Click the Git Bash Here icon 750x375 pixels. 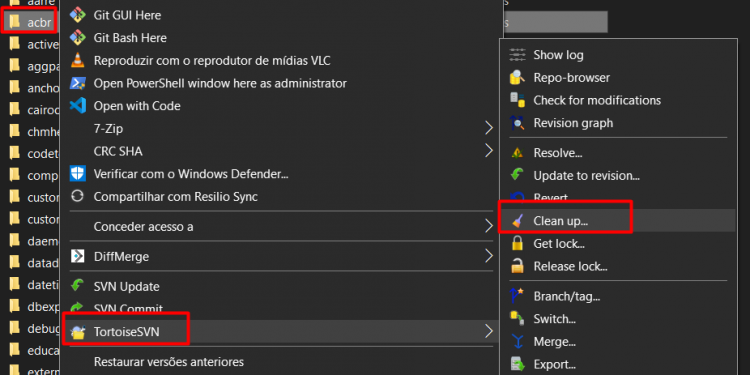pos(77,37)
